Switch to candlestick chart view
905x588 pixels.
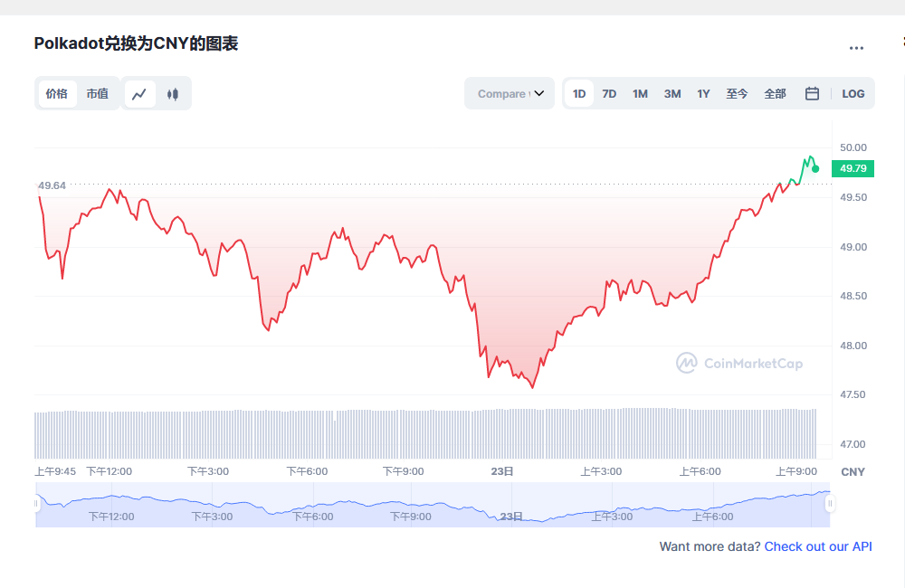point(173,94)
